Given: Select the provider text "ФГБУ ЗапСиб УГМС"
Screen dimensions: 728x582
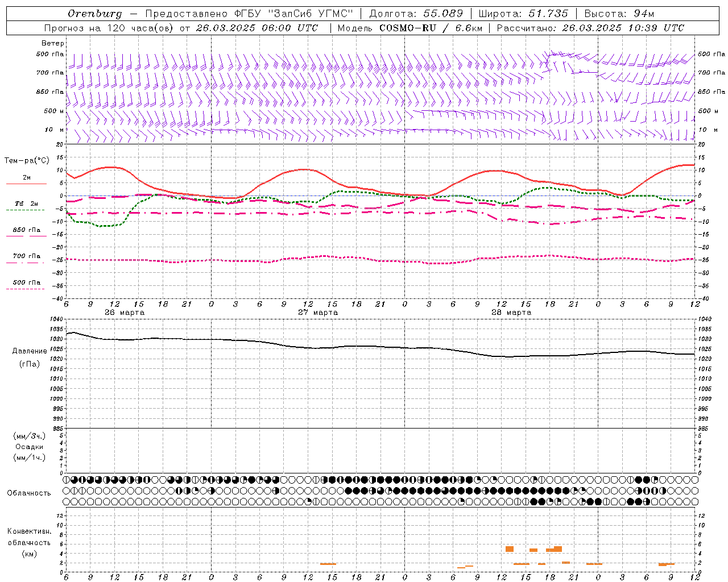Looking at the screenshot, I should coord(293,14).
